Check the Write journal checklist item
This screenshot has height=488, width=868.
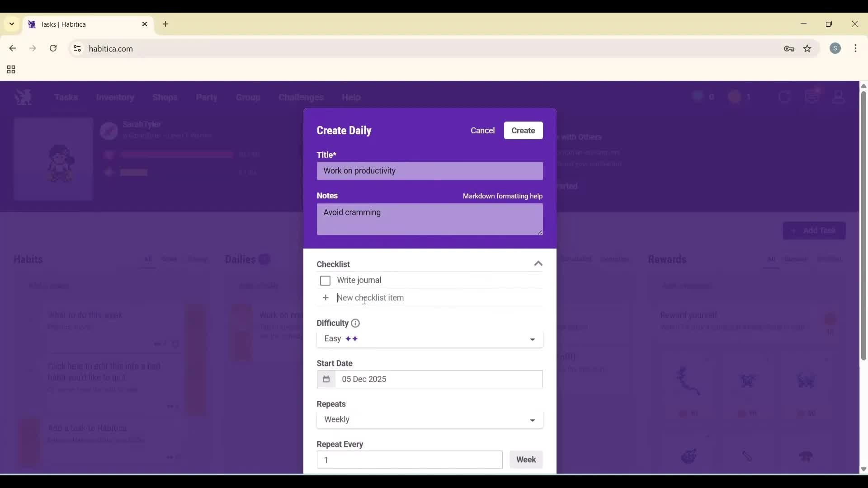325,281
